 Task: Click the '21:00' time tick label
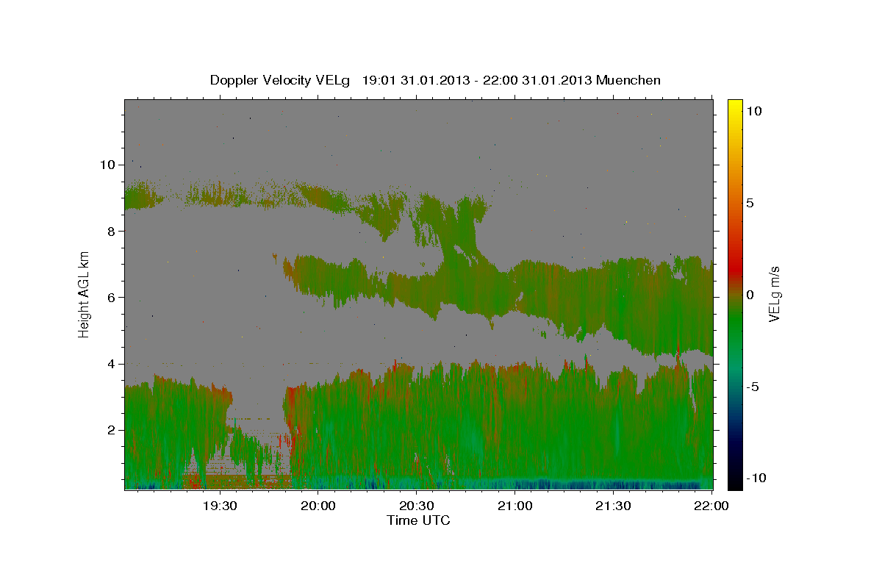click(514, 506)
